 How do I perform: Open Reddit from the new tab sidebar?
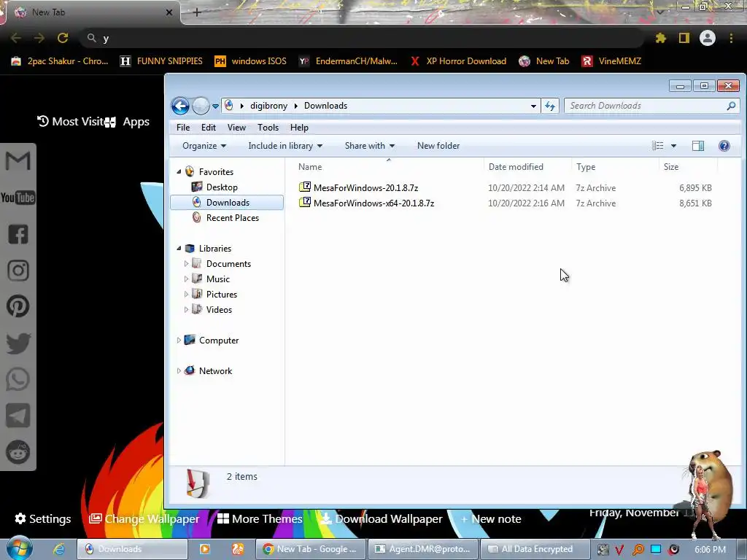click(18, 452)
